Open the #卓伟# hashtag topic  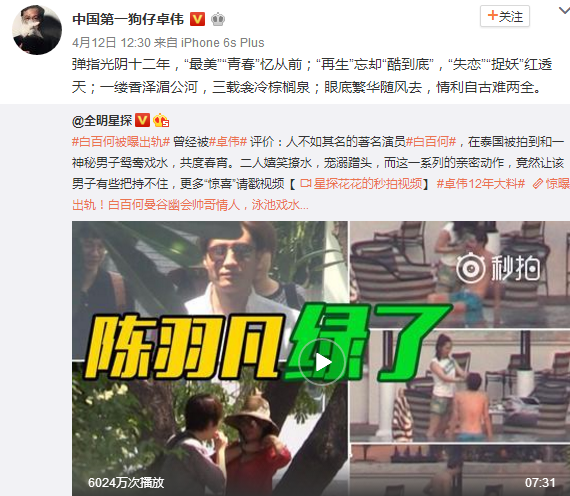click(x=228, y=141)
